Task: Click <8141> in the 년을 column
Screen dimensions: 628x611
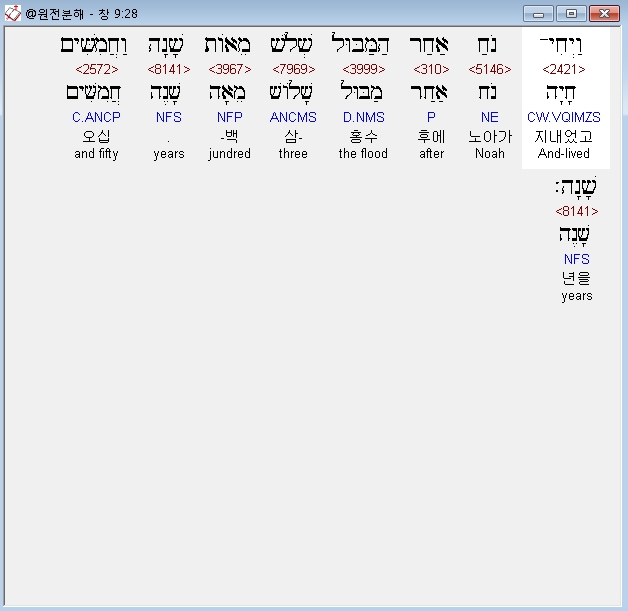Action: pyautogui.click(x=576, y=211)
